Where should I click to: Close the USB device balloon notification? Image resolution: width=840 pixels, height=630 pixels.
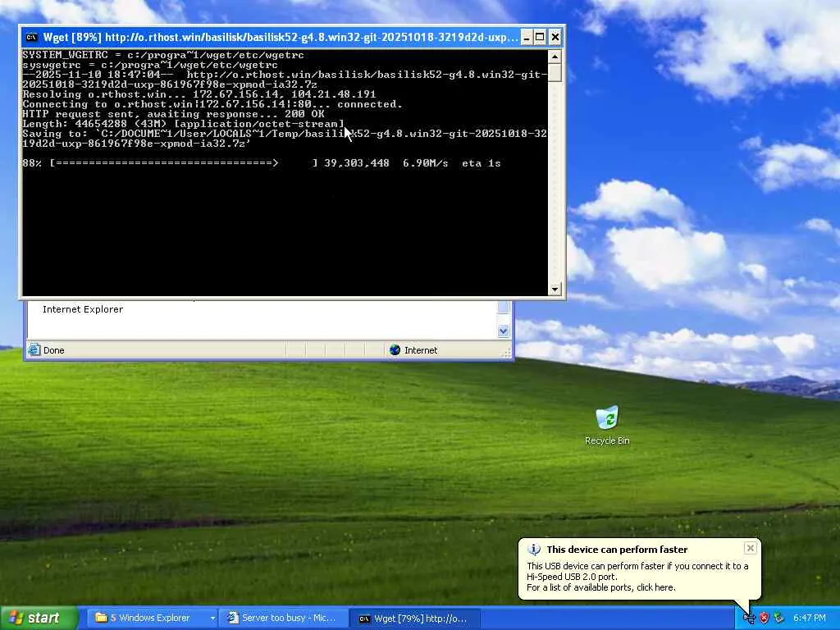click(750, 548)
